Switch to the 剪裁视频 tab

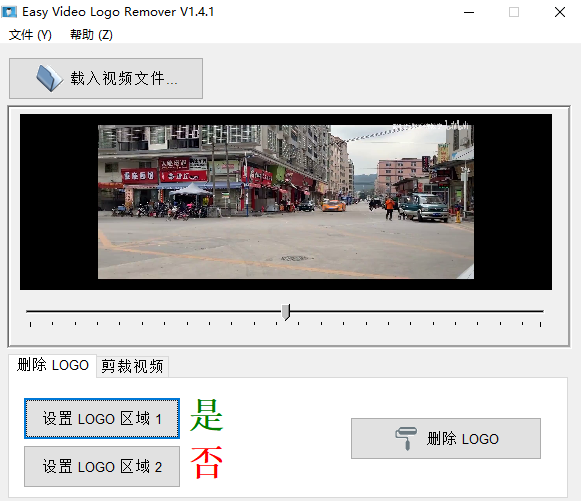(132, 366)
